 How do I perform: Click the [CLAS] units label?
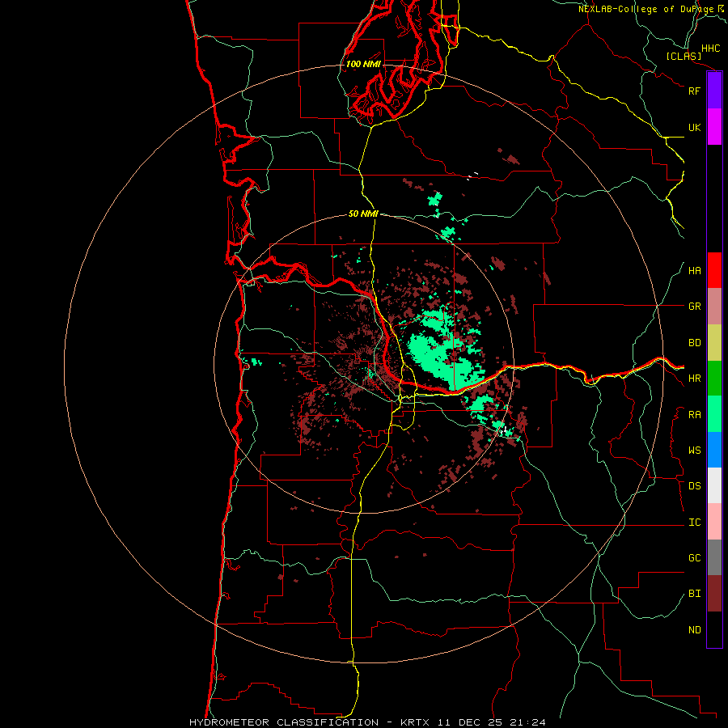click(x=684, y=56)
